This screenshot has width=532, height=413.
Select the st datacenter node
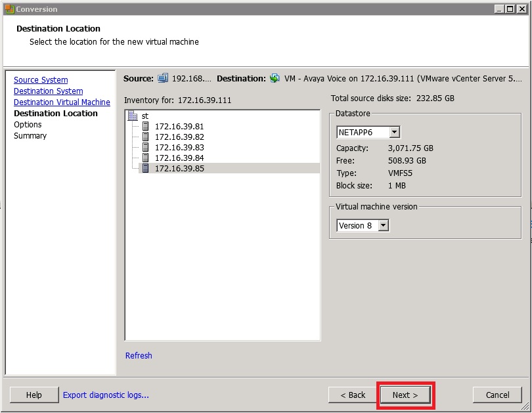point(145,116)
